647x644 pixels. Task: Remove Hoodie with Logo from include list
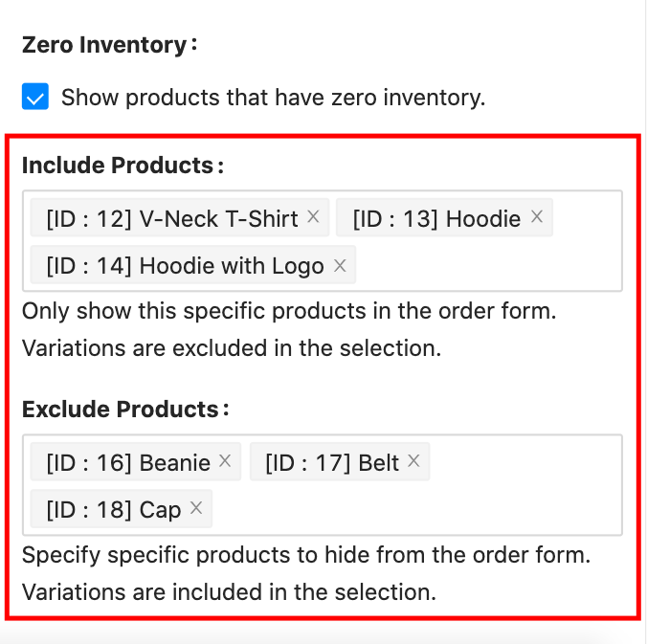pos(340,265)
